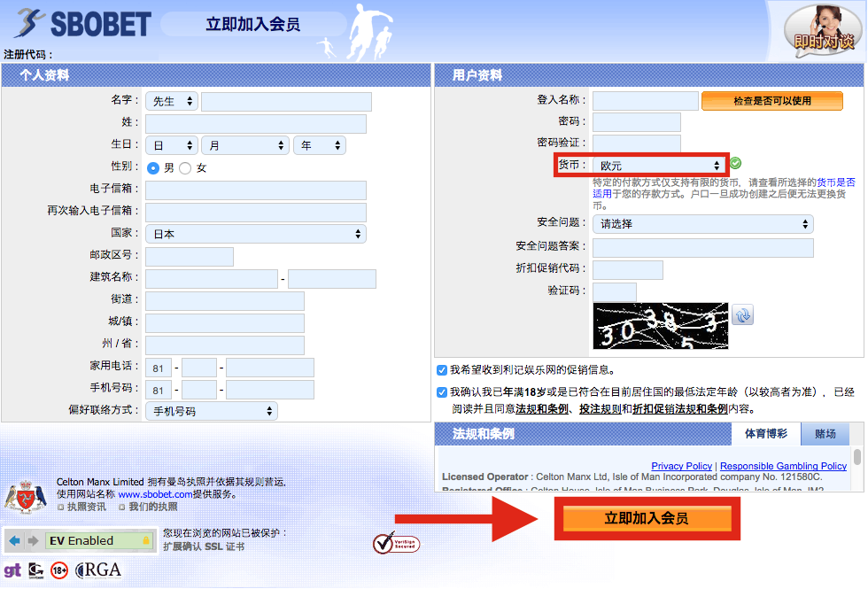Viewport: 868px width, 589px height.
Task: Click the 密码 password input field
Action: (636, 121)
